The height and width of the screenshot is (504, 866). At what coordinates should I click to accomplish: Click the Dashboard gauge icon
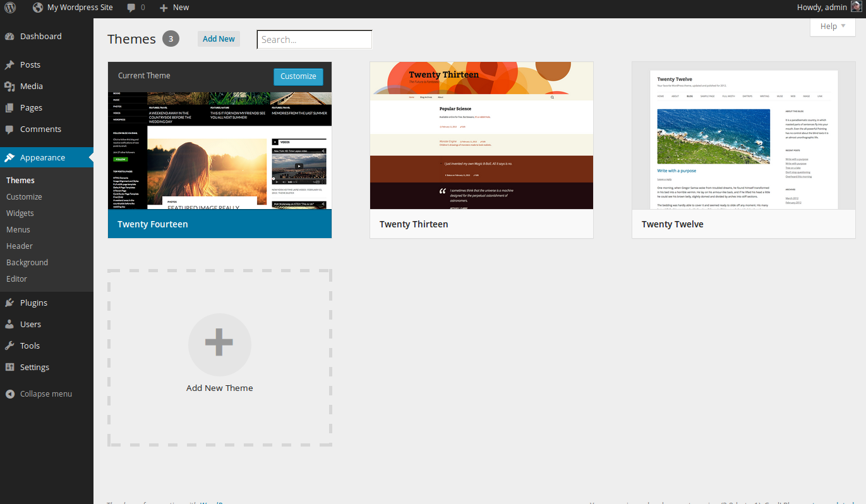[x=9, y=37]
